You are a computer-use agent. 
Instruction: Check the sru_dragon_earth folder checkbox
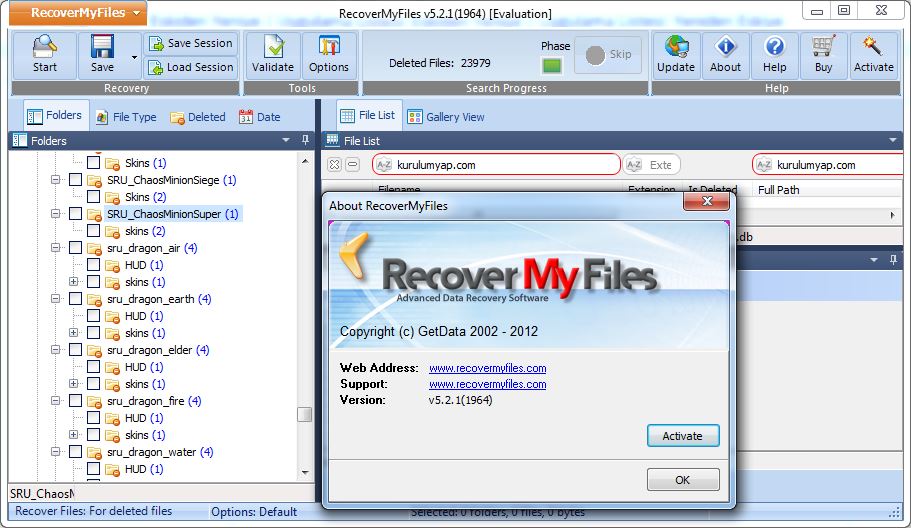(76, 299)
